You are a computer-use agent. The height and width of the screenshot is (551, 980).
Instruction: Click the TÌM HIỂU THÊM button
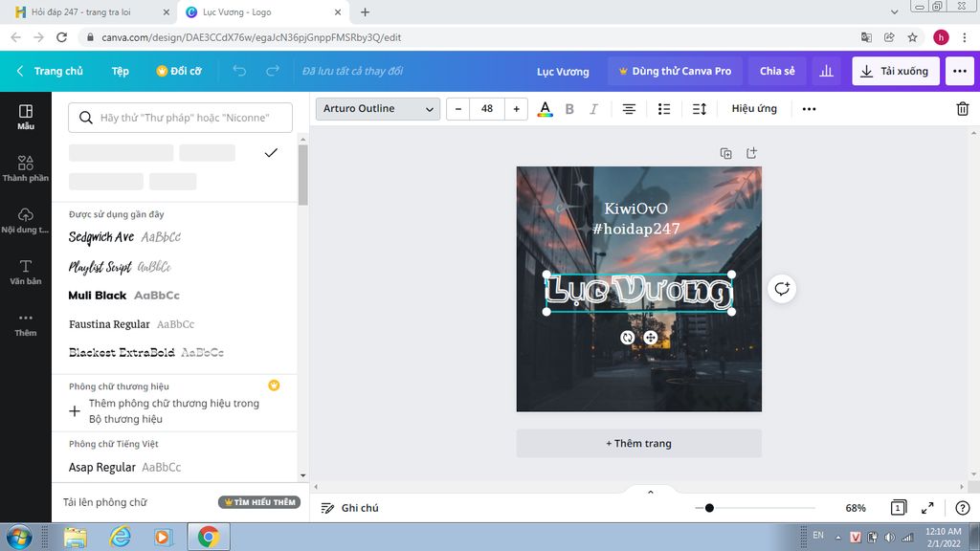[259, 502]
